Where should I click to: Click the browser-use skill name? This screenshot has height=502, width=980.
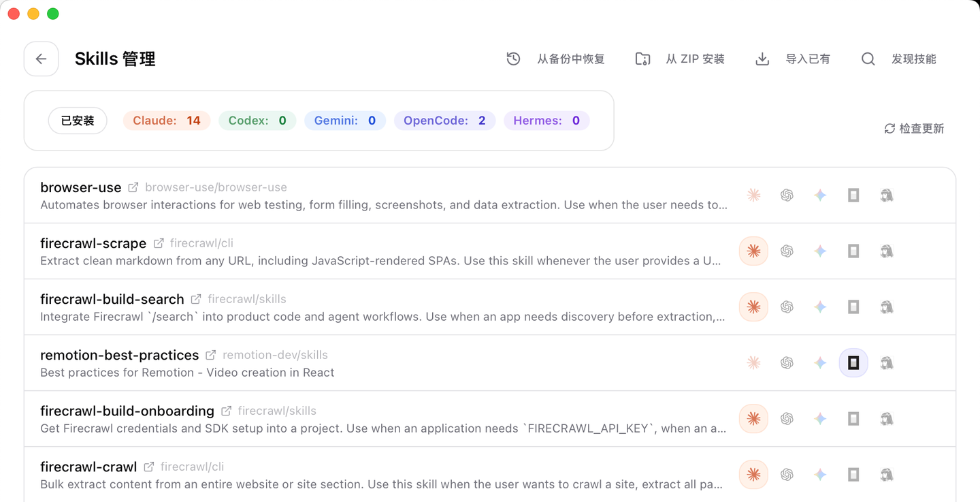click(81, 187)
